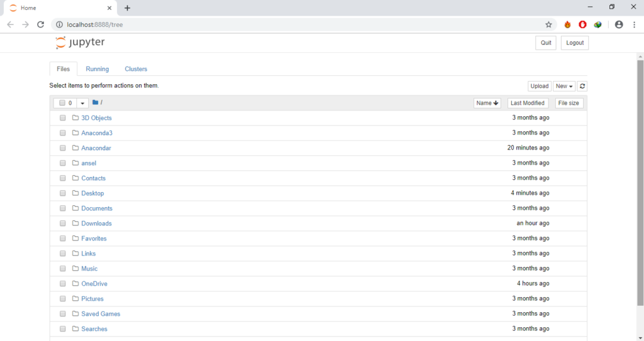
Task: Sort the list by Name
Action: [487, 103]
